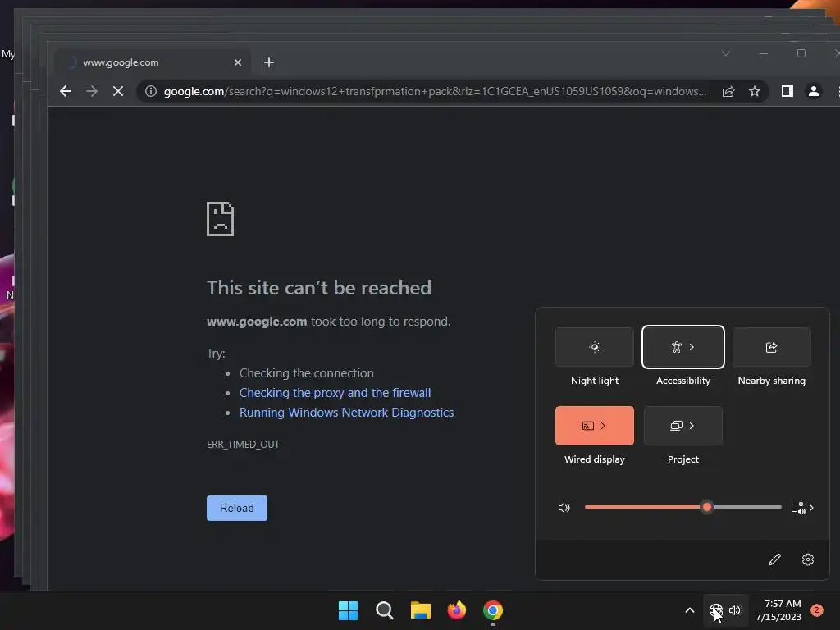840x630 pixels.
Task: Open the Chrome profile avatar
Action: (x=813, y=91)
